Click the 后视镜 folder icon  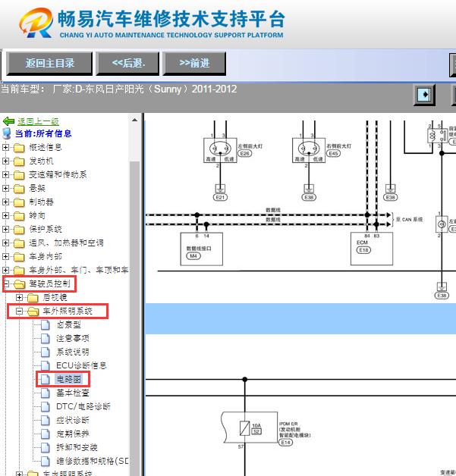33,298
